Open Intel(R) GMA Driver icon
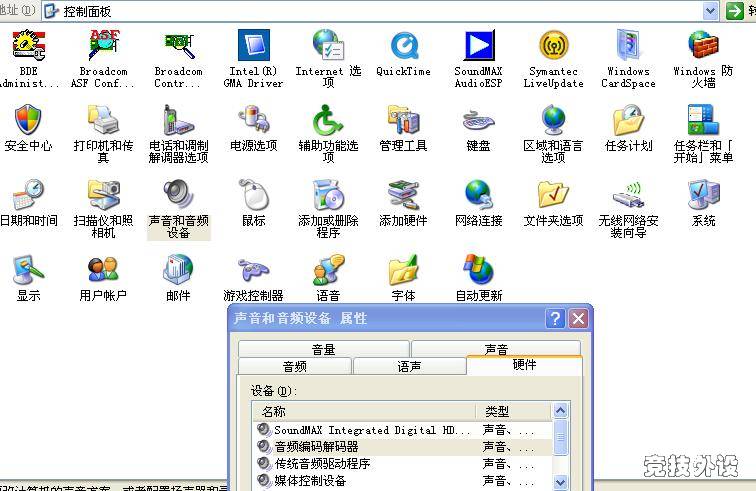756x491 pixels. coord(254,45)
